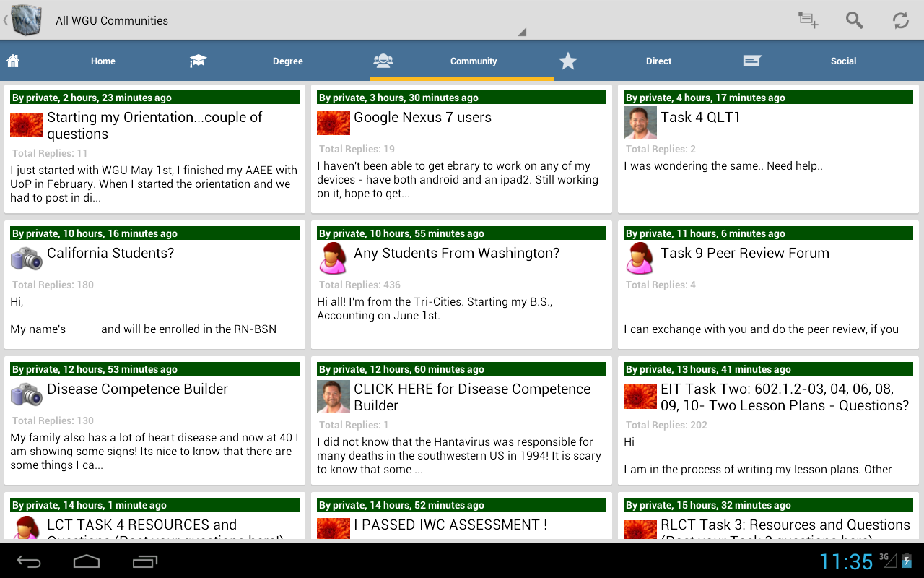Tap 'Total Replies: 180' on California post
The height and width of the screenshot is (578, 924).
tap(53, 285)
